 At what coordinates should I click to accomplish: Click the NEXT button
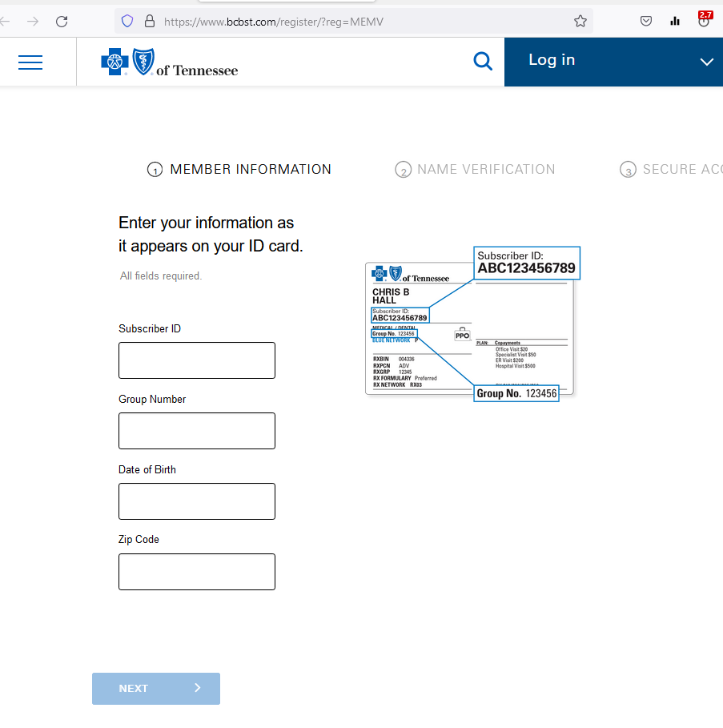[x=155, y=688]
